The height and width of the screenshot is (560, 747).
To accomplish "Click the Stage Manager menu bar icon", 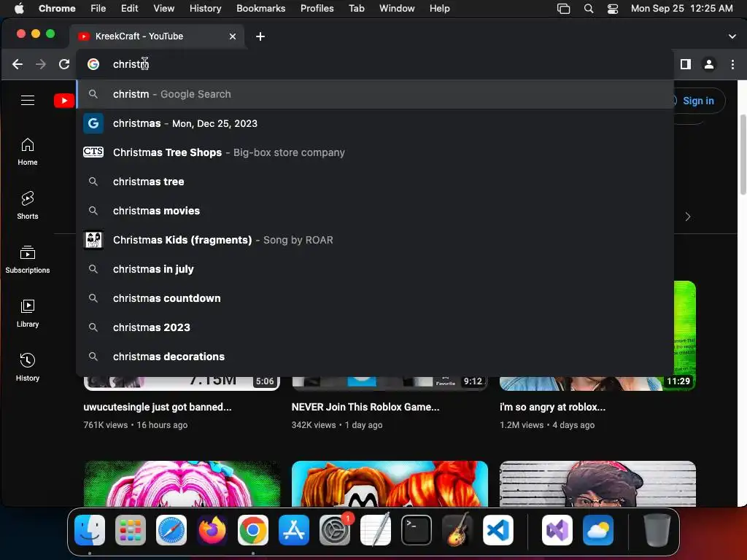I will tap(564, 8).
